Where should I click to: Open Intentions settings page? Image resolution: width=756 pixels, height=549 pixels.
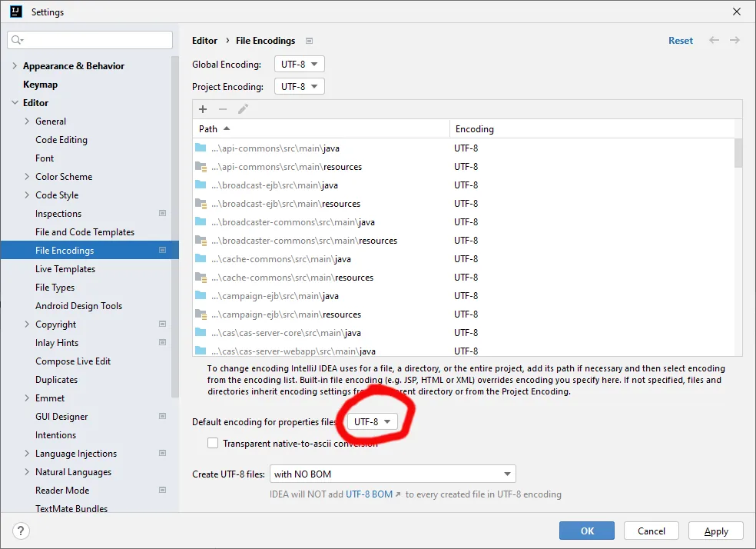[x=55, y=435]
